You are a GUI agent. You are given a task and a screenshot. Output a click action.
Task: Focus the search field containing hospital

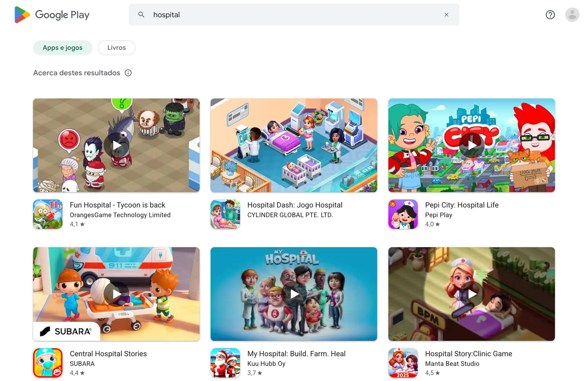coord(294,14)
